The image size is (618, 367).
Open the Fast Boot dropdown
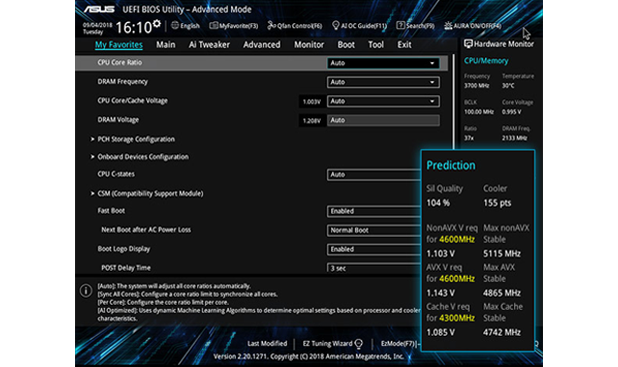tap(374, 211)
